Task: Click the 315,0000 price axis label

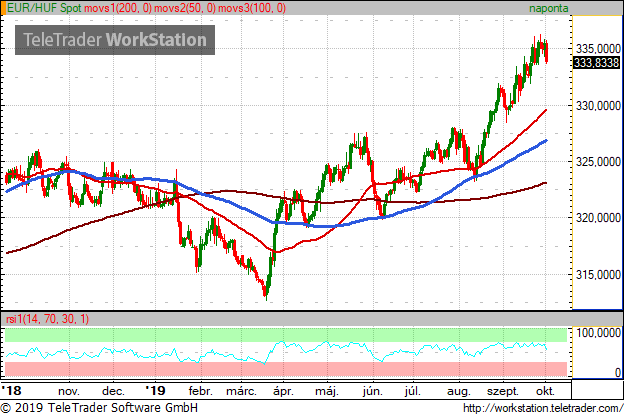Action: [598, 275]
